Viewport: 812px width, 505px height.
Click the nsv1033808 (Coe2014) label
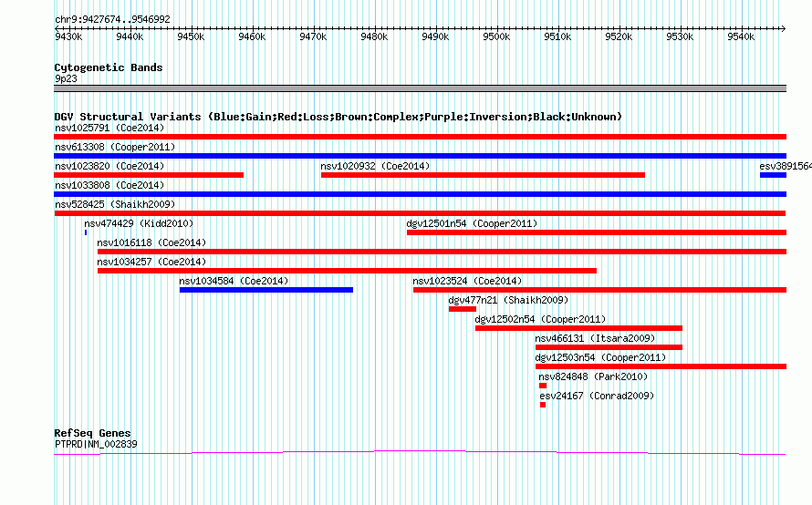(x=109, y=185)
